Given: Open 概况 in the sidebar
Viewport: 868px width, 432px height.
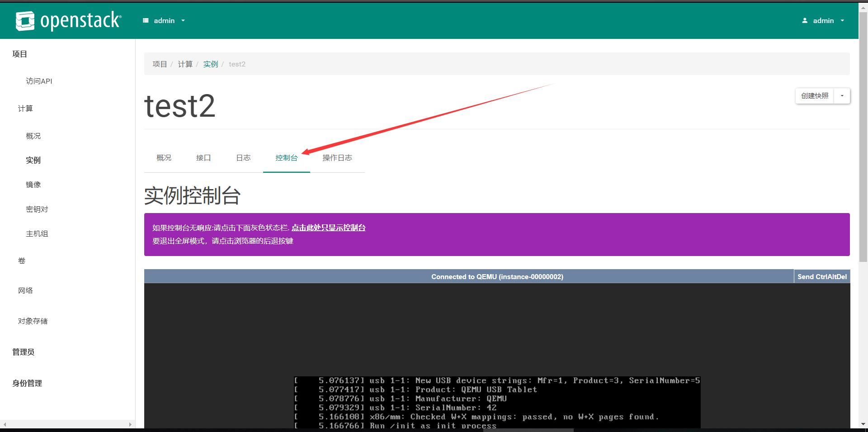Looking at the screenshot, I should coord(33,136).
